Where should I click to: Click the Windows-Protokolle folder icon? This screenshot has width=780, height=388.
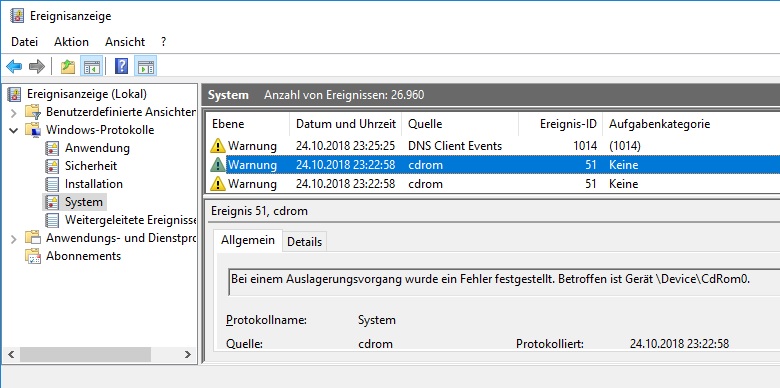coord(33,130)
